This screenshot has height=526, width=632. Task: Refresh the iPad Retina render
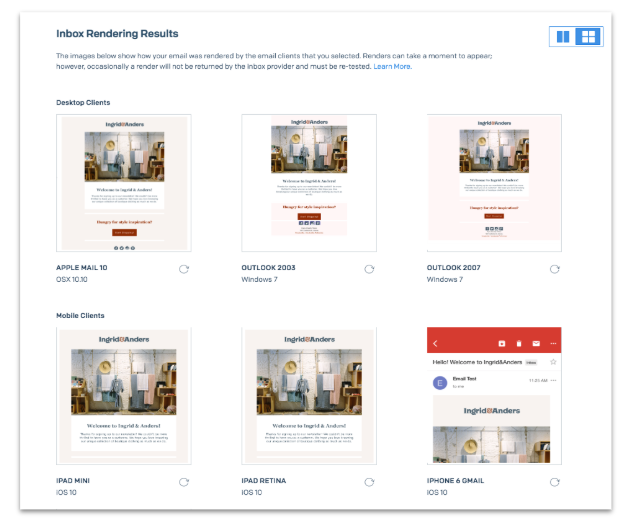pyautogui.click(x=369, y=482)
